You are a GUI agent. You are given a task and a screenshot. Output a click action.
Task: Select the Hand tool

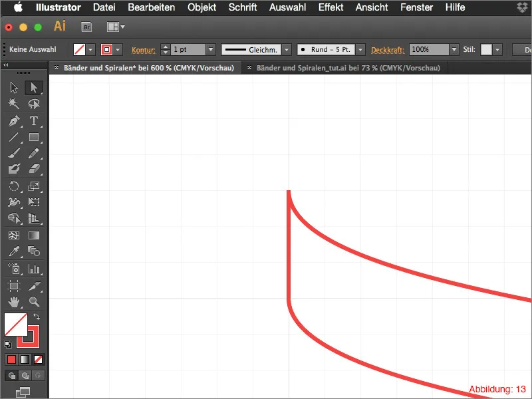point(14,302)
